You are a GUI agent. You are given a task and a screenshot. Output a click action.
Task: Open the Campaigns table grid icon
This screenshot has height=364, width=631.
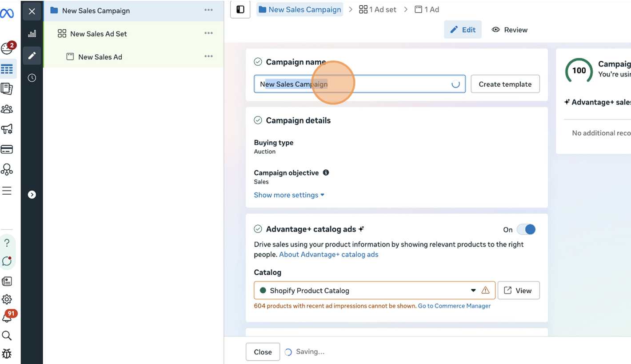[7, 69]
